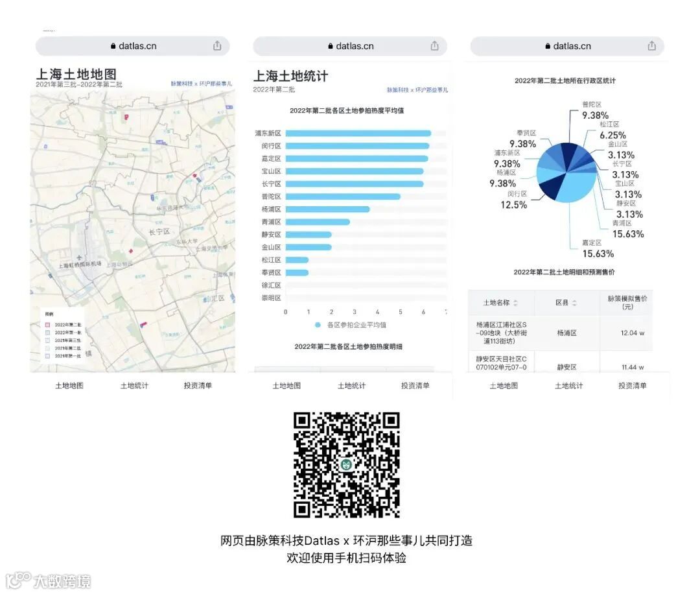Click the 普陀区 bar in the chart
700x594 pixels.
tap(343, 196)
